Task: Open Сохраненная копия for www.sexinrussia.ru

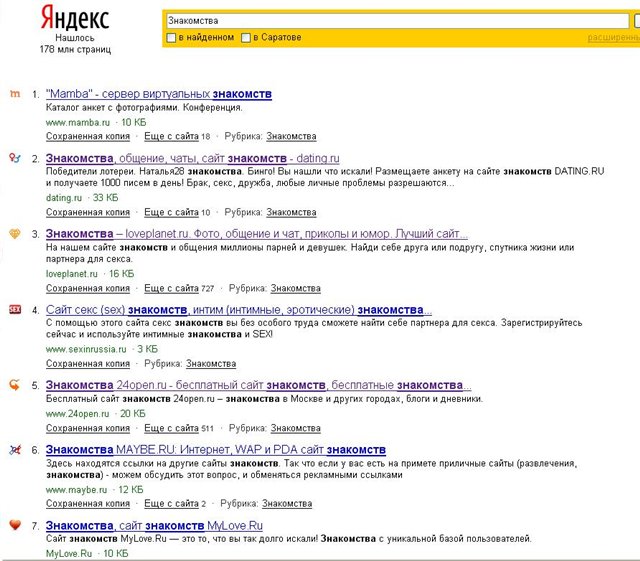Action: point(88,363)
